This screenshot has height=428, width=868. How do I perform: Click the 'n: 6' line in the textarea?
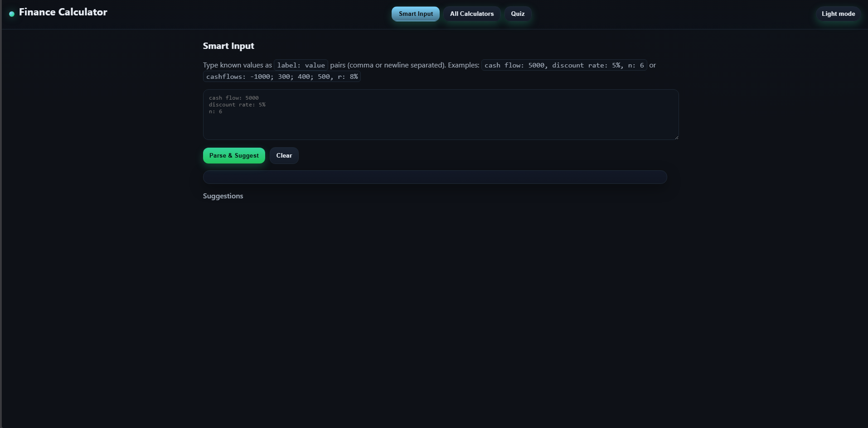coord(215,111)
